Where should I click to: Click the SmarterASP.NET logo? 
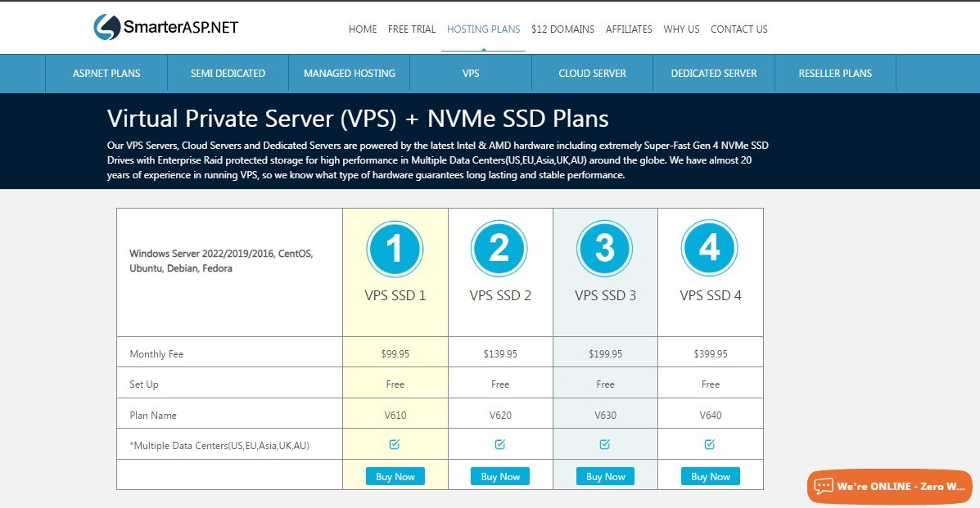point(166,28)
